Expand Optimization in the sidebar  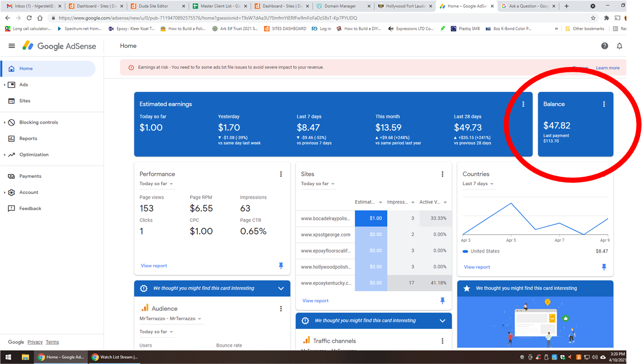tap(4, 155)
